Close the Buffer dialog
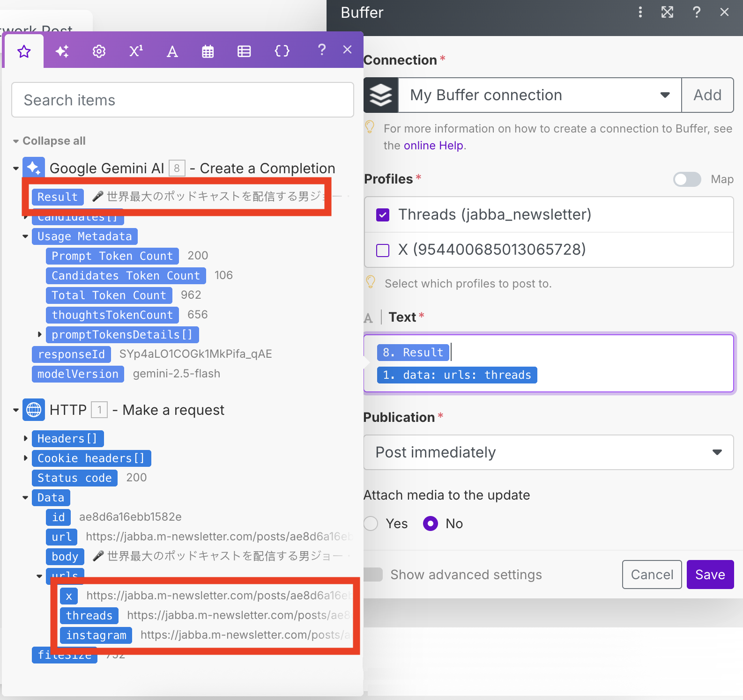This screenshot has width=743, height=700. [x=724, y=12]
